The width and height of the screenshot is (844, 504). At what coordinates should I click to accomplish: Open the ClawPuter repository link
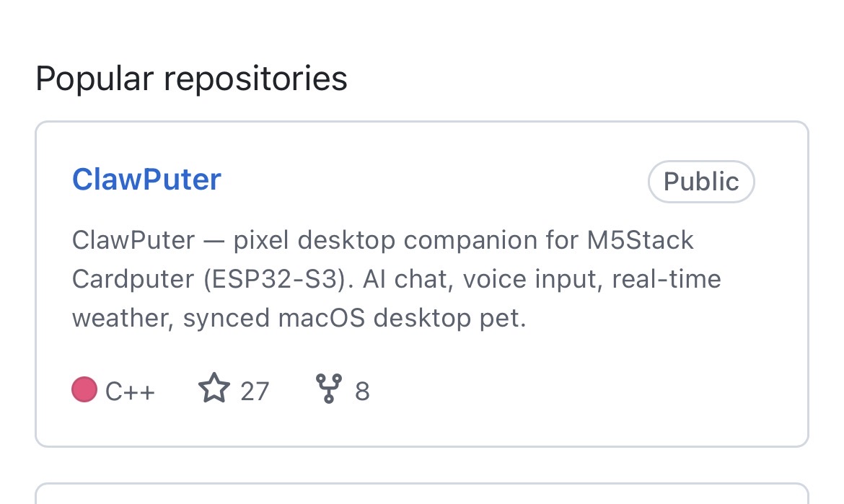coord(146,180)
